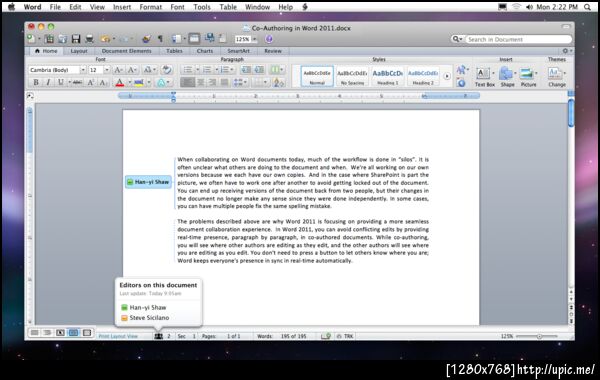Open highlight color dropdown arrow
This screenshot has width=600, height=380.
point(148,82)
